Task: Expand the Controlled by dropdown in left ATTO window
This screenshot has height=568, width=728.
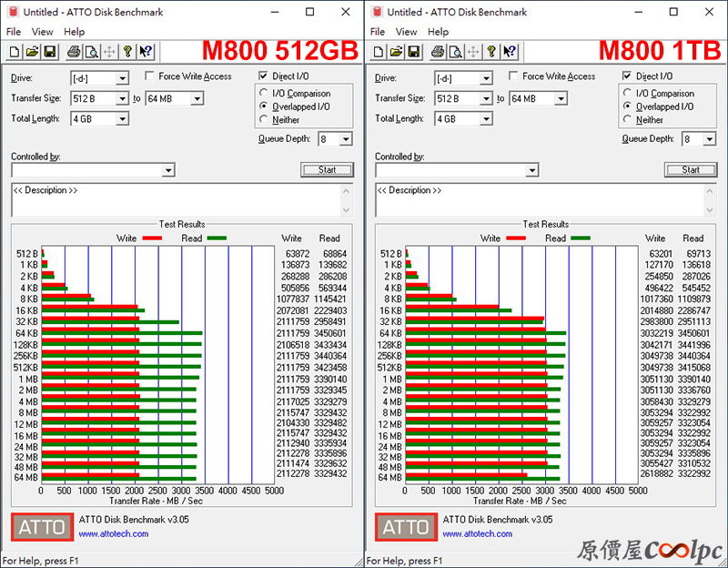Action: (x=168, y=170)
